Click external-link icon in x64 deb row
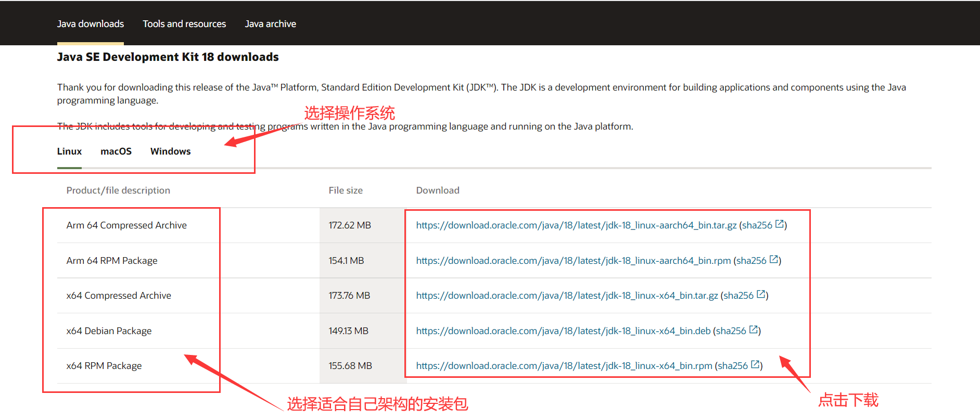The image size is (980, 420). tap(754, 329)
